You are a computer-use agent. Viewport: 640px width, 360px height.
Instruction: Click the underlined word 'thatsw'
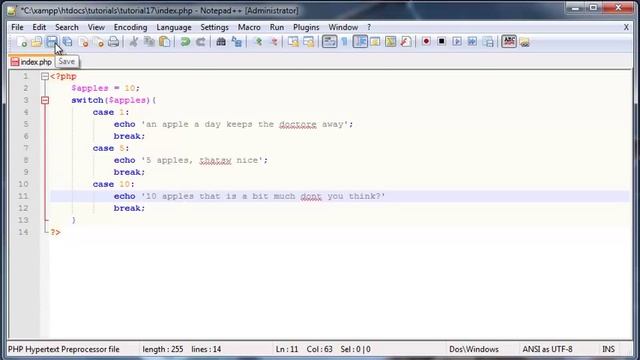(215, 160)
